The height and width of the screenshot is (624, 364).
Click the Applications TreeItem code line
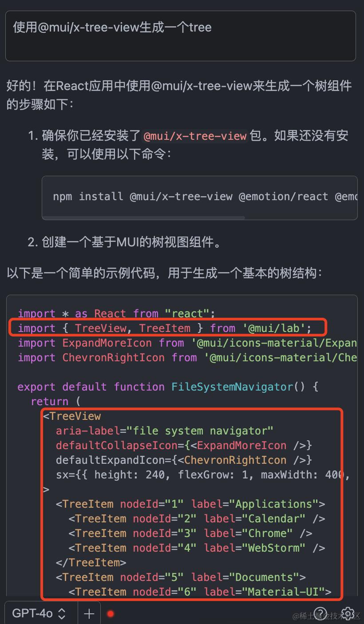[190, 504]
